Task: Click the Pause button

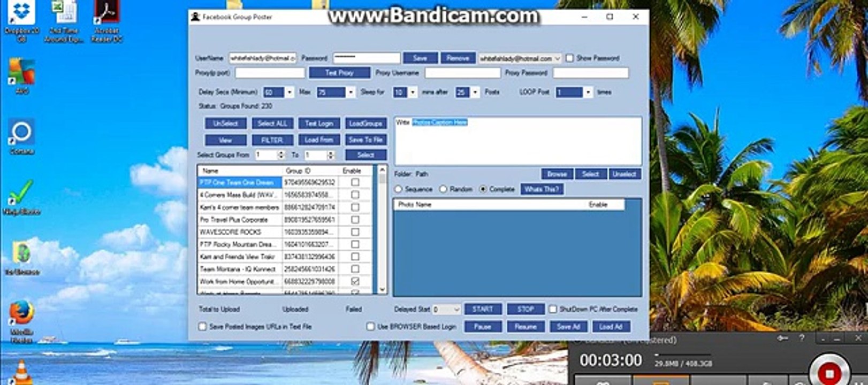Action: [483, 327]
